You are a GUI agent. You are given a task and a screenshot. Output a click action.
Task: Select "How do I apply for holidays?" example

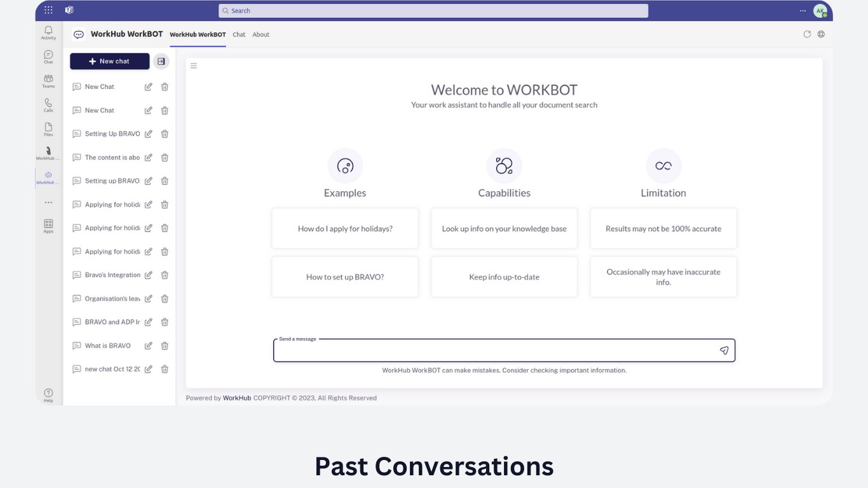pos(345,229)
